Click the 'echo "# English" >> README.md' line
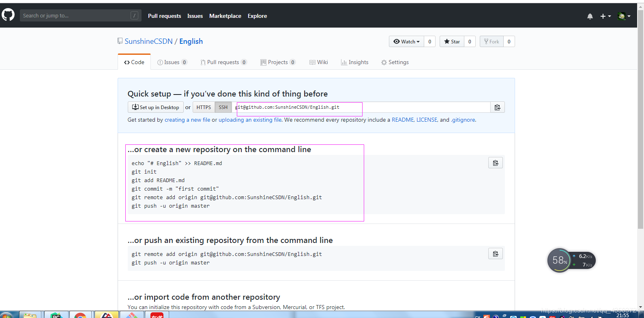 [x=177, y=163]
